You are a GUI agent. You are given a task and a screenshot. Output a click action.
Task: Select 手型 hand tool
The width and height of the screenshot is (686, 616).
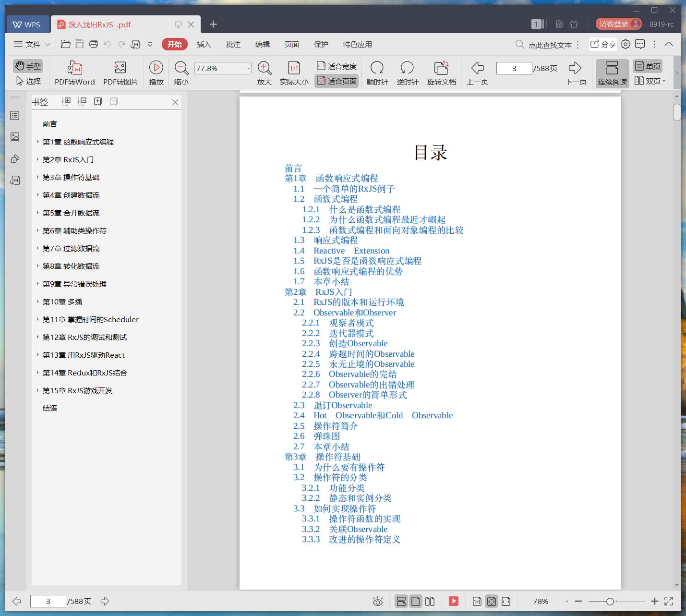tap(28, 66)
